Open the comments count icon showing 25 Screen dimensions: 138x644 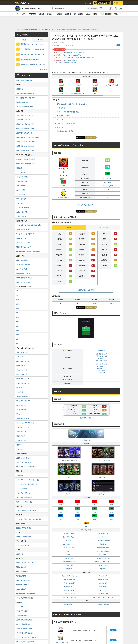102,8
